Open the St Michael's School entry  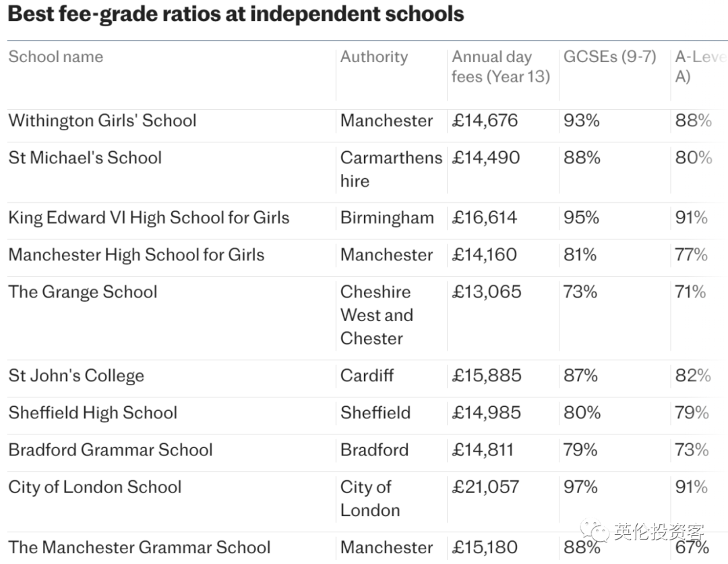pos(85,158)
